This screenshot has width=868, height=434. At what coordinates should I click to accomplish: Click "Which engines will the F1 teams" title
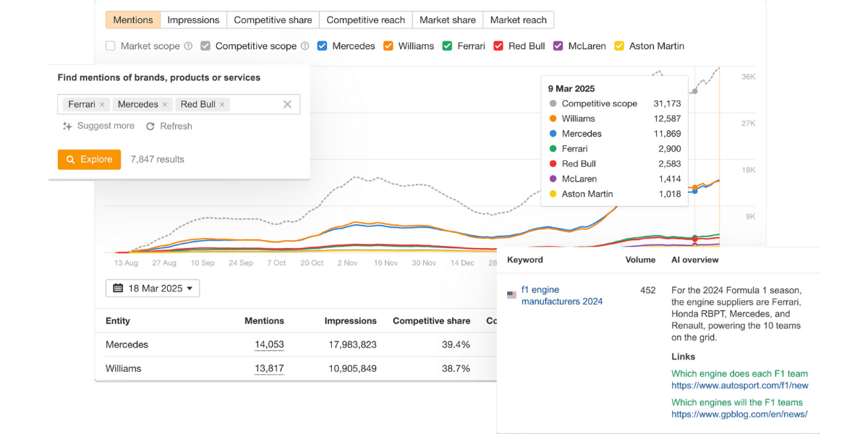click(x=737, y=403)
